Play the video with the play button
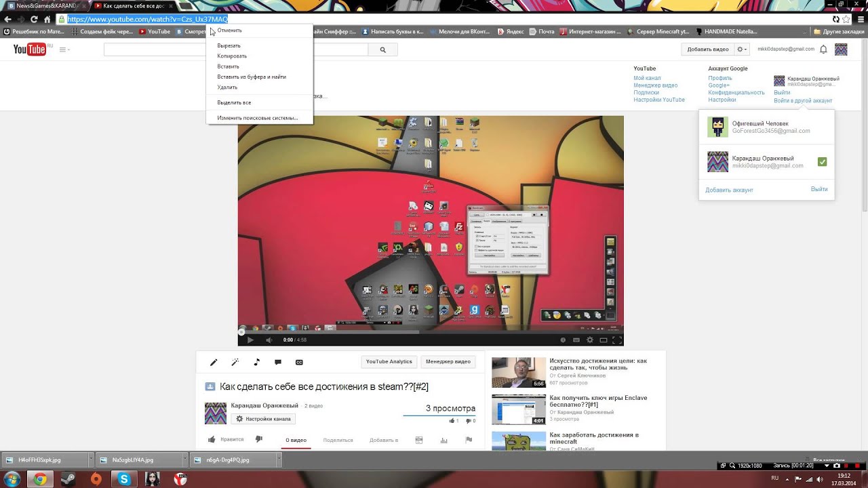This screenshot has height=488, width=868. (x=250, y=340)
